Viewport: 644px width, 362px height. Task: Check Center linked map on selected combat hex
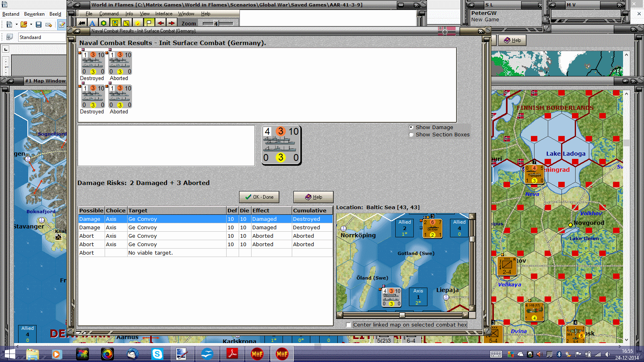pos(349,325)
